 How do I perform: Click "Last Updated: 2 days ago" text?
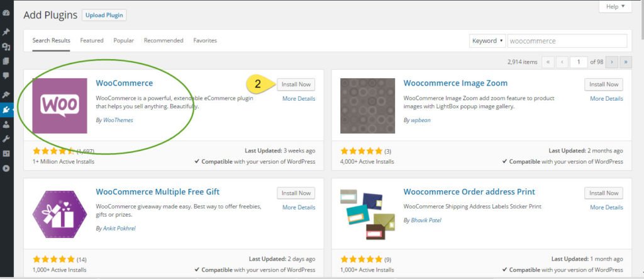coord(282,259)
